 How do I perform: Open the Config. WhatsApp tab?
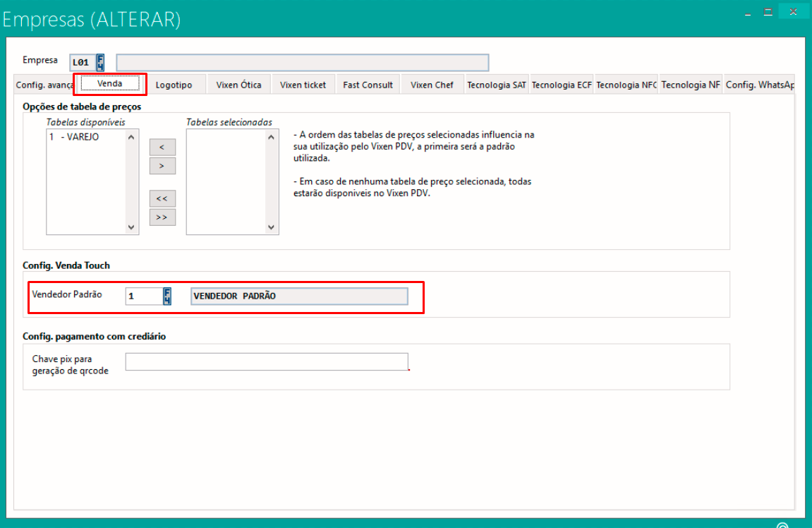point(759,85)
